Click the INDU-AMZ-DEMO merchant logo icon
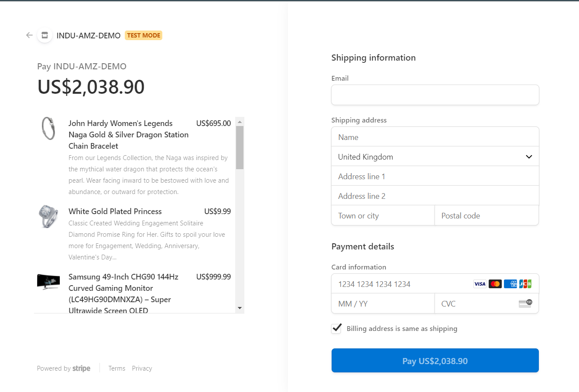Image resolution: width=579 pixels, height=392 pixels. click(x=44, y=35)
